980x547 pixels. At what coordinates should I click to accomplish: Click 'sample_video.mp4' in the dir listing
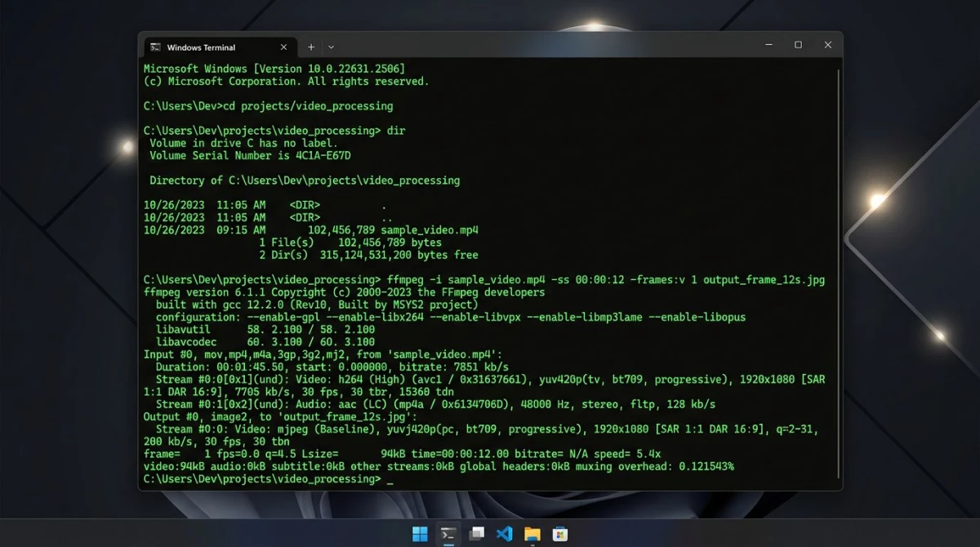click(x=429, y=230)
